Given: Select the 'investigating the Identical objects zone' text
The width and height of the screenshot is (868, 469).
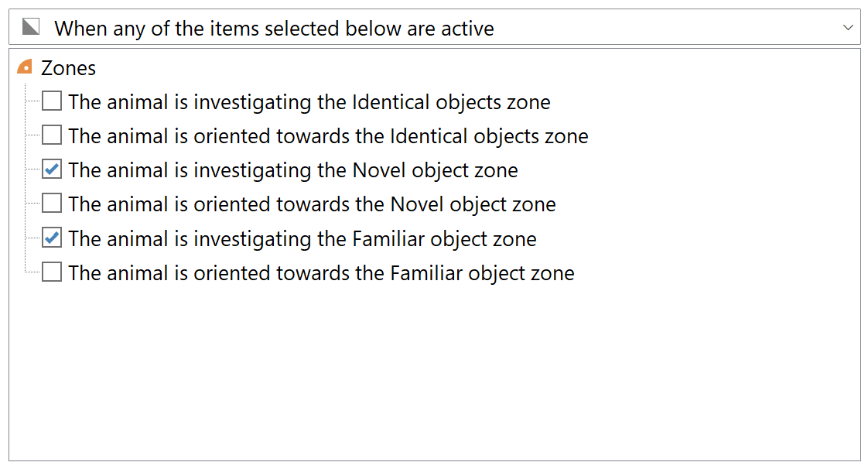Looking at the screenshot, I should point(309,102).
